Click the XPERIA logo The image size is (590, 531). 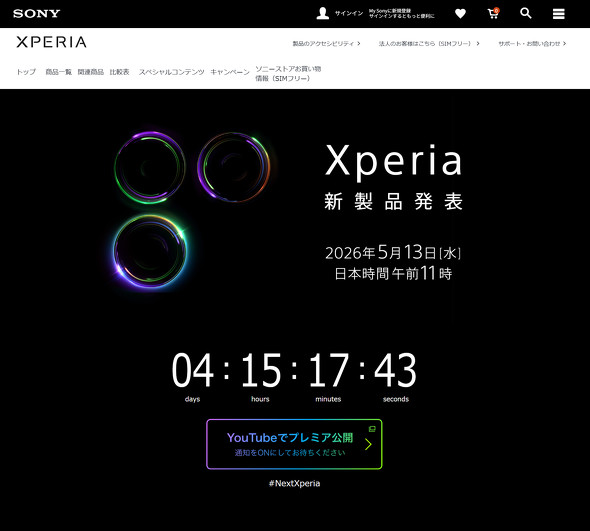coord(52,42)
